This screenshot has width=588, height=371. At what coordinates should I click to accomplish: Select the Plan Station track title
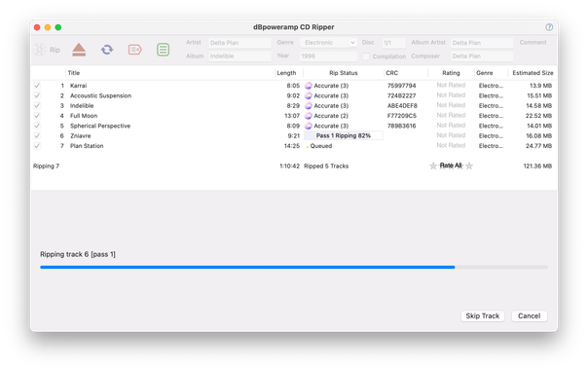click(87, 146)
